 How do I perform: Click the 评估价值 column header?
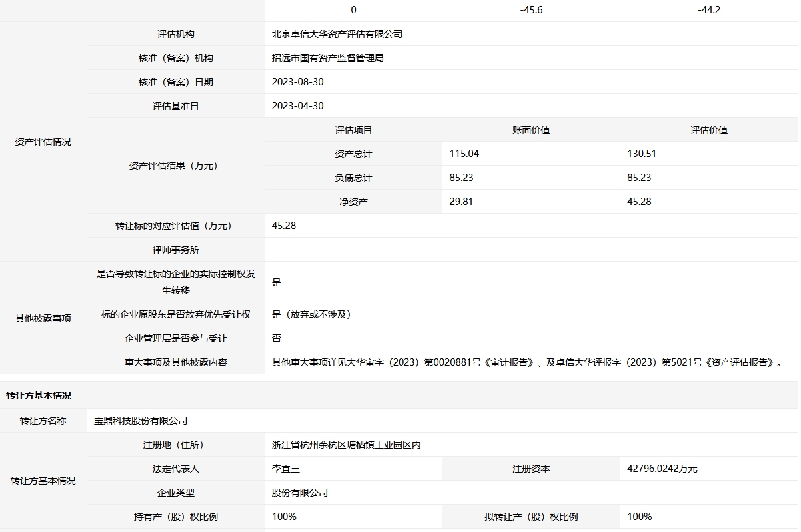coord(708,130)
